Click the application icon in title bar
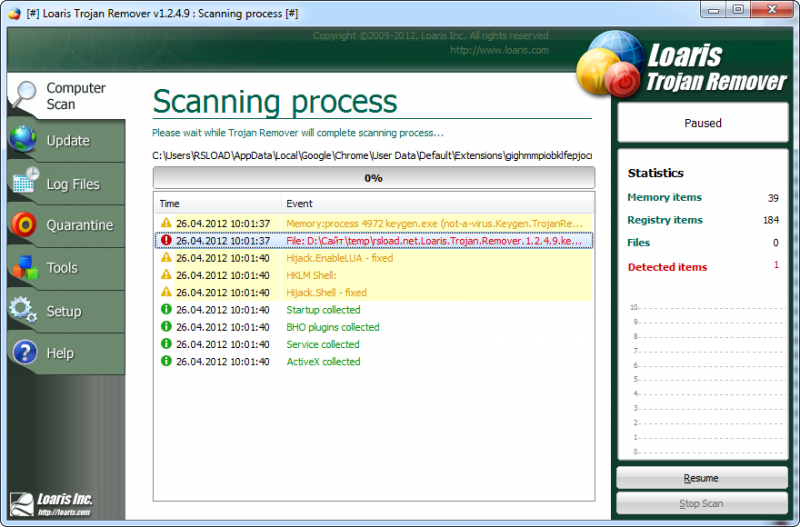Image resolution: width=800 pixels, height=527 pixels. pyautogui.click(x=14, y=14)
